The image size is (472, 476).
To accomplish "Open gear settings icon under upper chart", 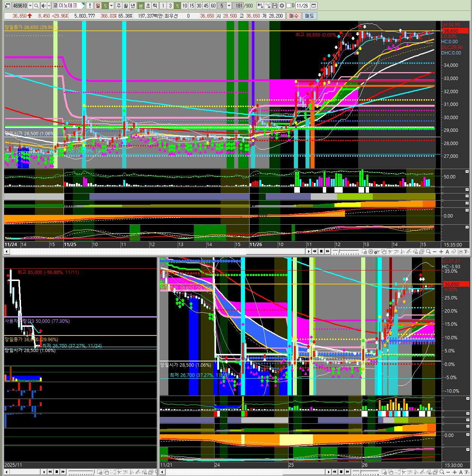I will [x=370, y=252].
